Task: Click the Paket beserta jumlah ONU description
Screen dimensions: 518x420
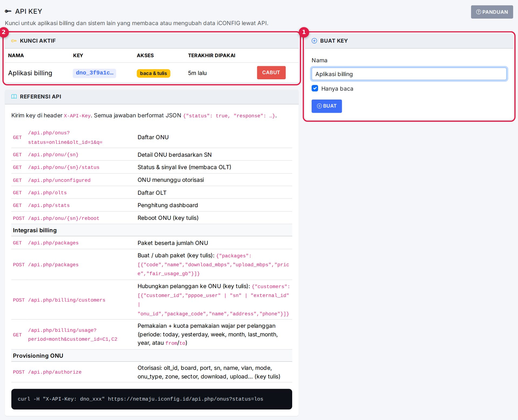Action: tap(173, 243)
